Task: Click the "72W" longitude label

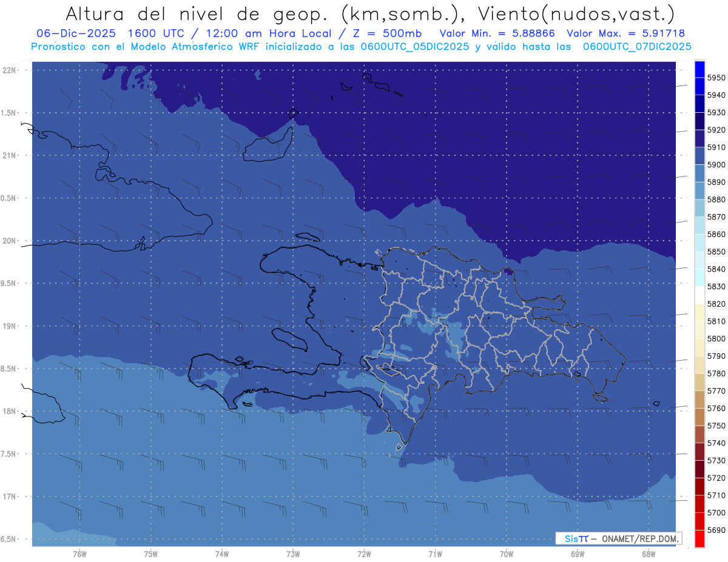Action: tap(365, 554)
